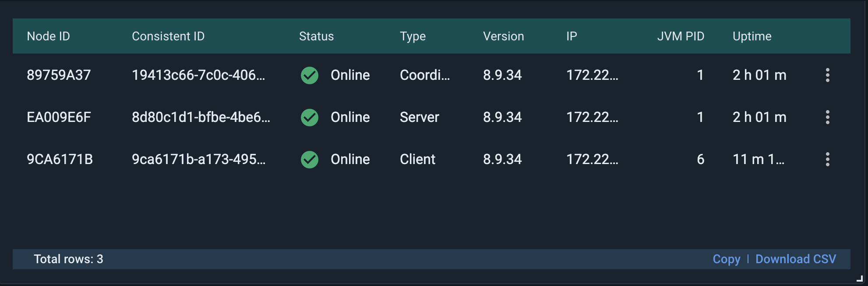
Task: Sort by the Consistent ID column header
Action: 168,36
